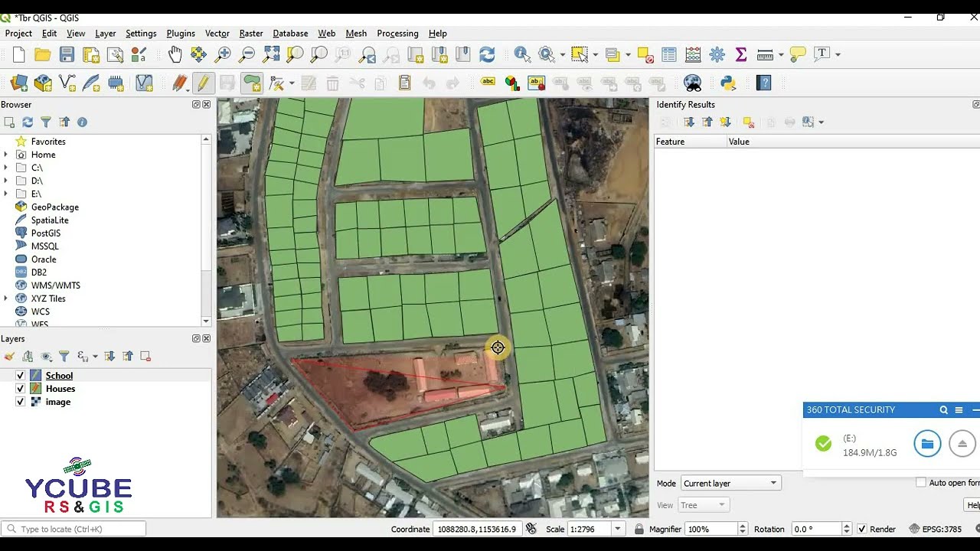Click the Save Project disk icon

[x=67, y=54]
